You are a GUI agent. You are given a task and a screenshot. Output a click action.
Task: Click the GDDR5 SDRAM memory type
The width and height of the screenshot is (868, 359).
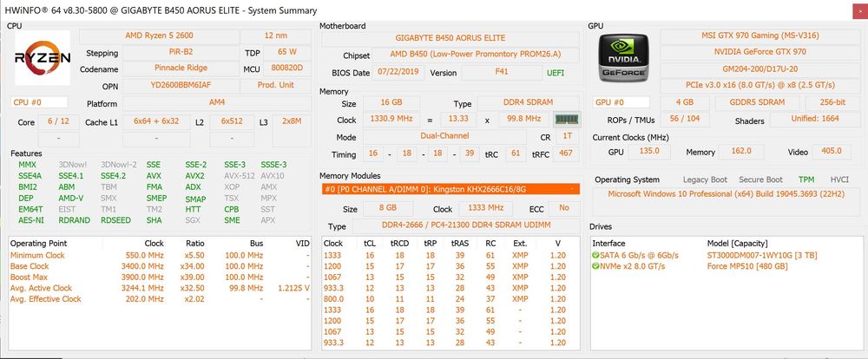(x=757, y=102)
